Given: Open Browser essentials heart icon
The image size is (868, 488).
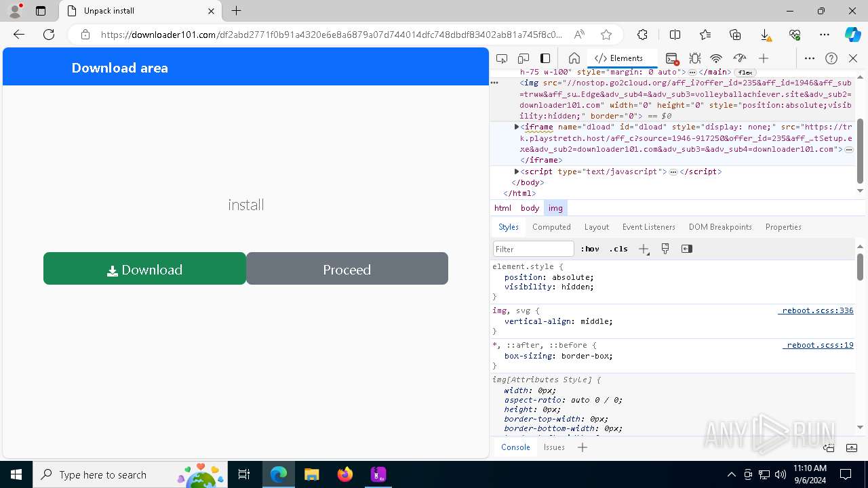Looking at the screenshot, I should [x=795, y=35].
